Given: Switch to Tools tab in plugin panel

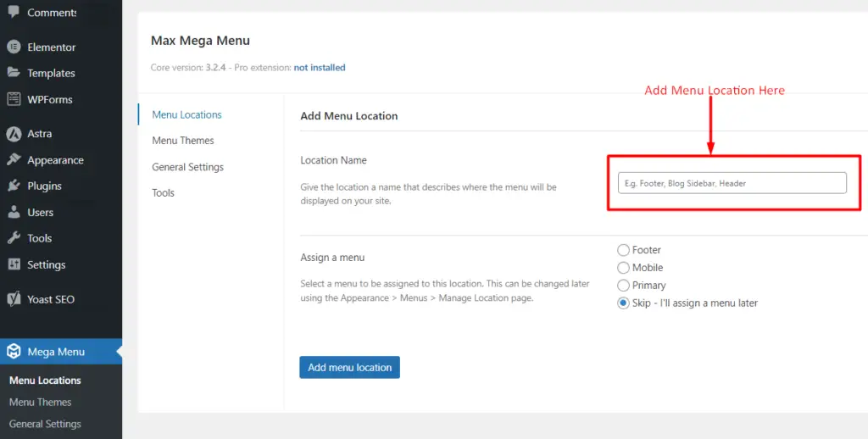Looking at the screenshot, I should (x=164, y=192).
